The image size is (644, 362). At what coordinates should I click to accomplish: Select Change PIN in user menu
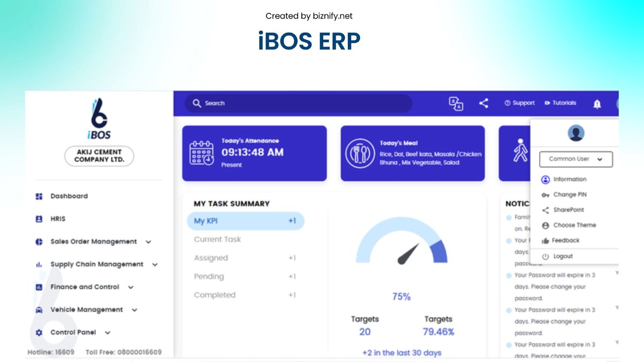pyautogui.click(x=570, y=195)
